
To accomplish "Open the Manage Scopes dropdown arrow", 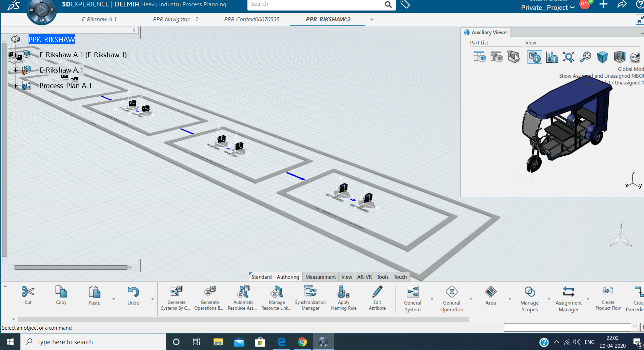I will (549, 299).
